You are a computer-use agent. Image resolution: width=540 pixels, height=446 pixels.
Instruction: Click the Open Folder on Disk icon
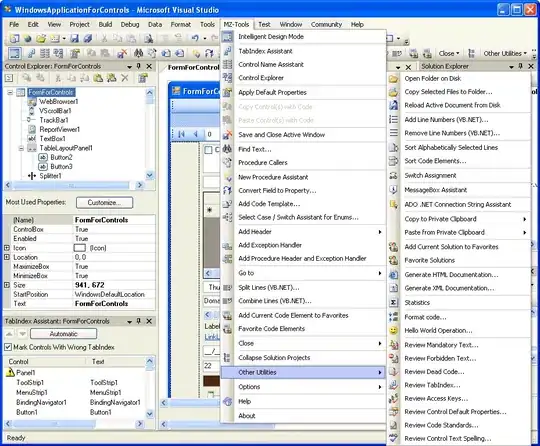coord(394,79)
